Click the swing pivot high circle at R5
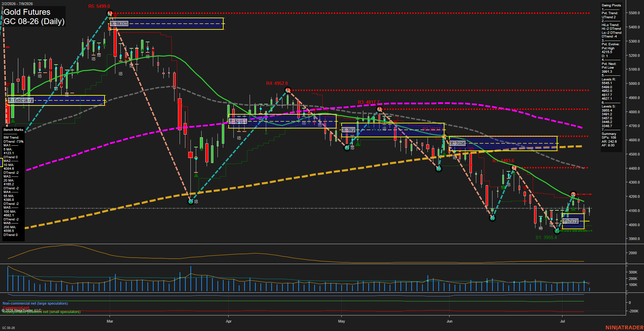The image size is (644, 331). click(110, 14)
